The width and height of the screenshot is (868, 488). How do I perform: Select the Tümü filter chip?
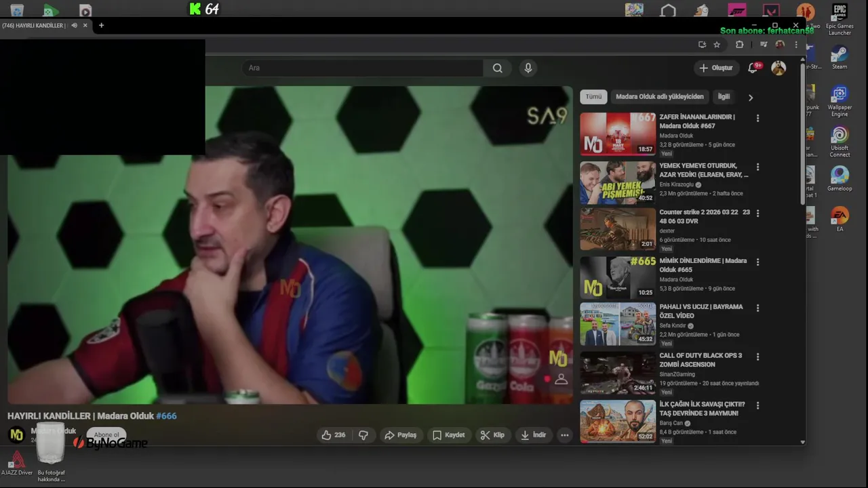(593, 97)
